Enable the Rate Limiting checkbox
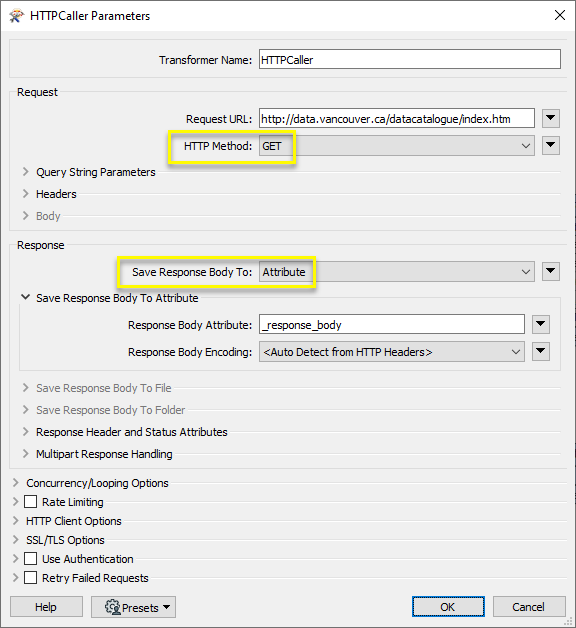This screenshot has height=628, width=576. [x=30, y=502]
